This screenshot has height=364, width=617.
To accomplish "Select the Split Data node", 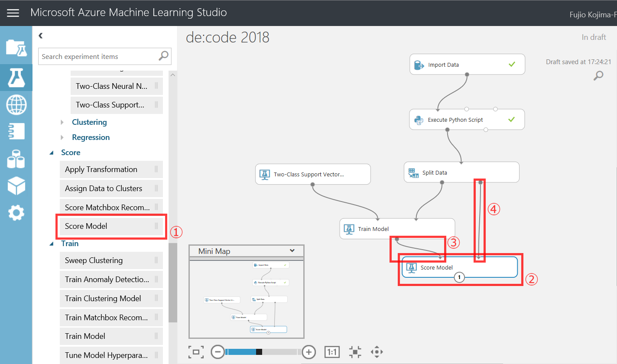I will pos(461,172).
